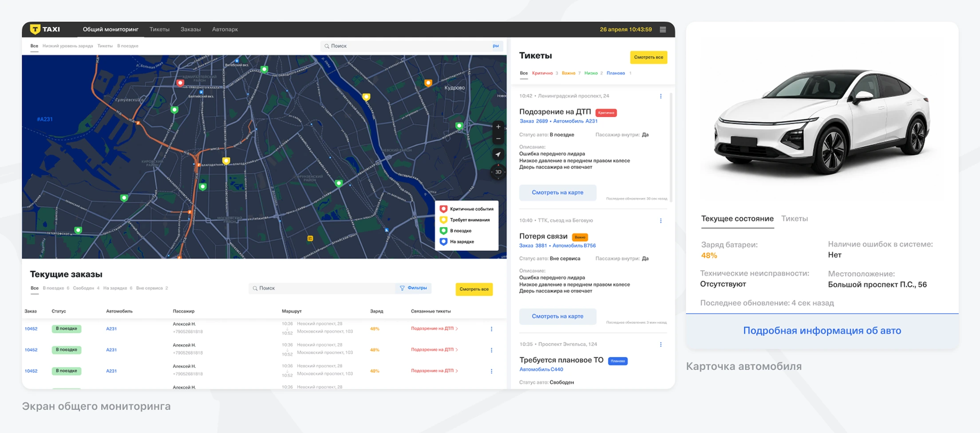The image size is (980, 433).
Task: Click the green В поездке legend shield
Action: click(x=443, y=231)
